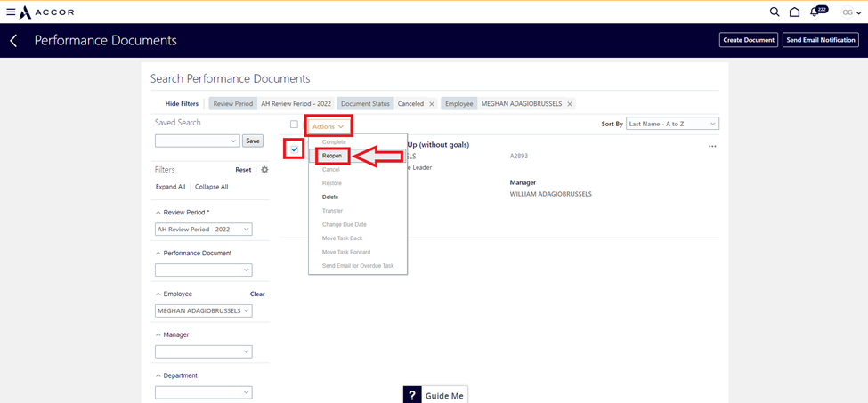
Task: Collapse All filter sections
Action: (x=212, y=187)
